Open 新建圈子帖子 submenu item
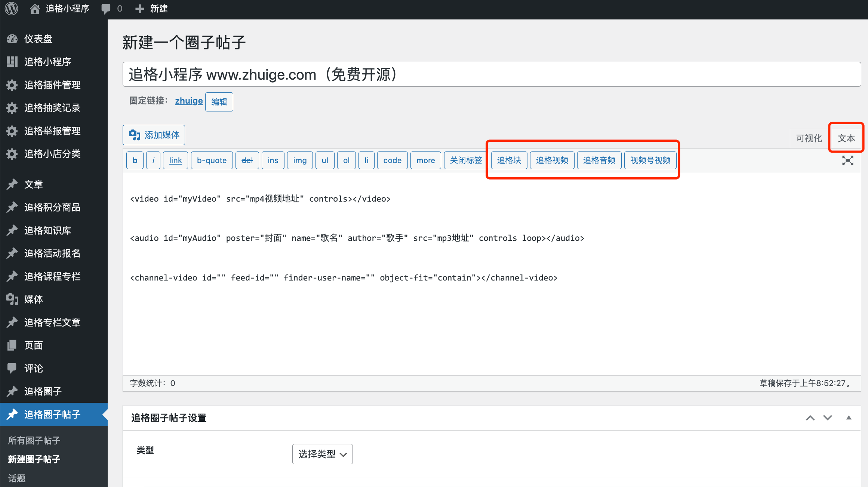 [34, 459]
